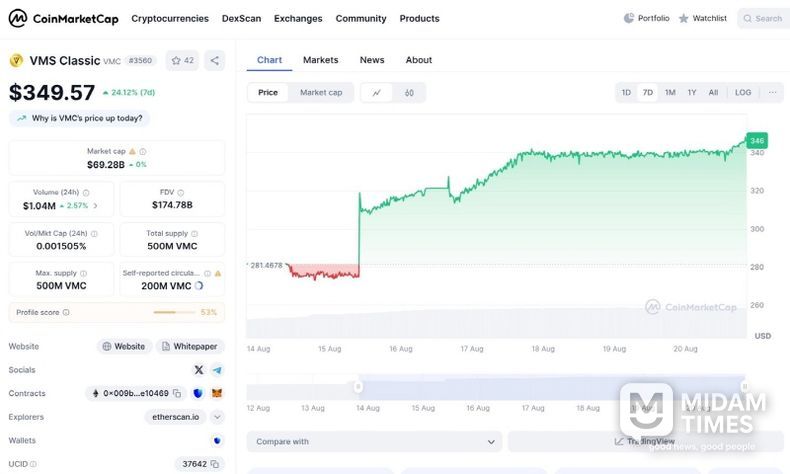Copy contract address 0x009b...e10469
790x474 pixels.
point(177,393)
